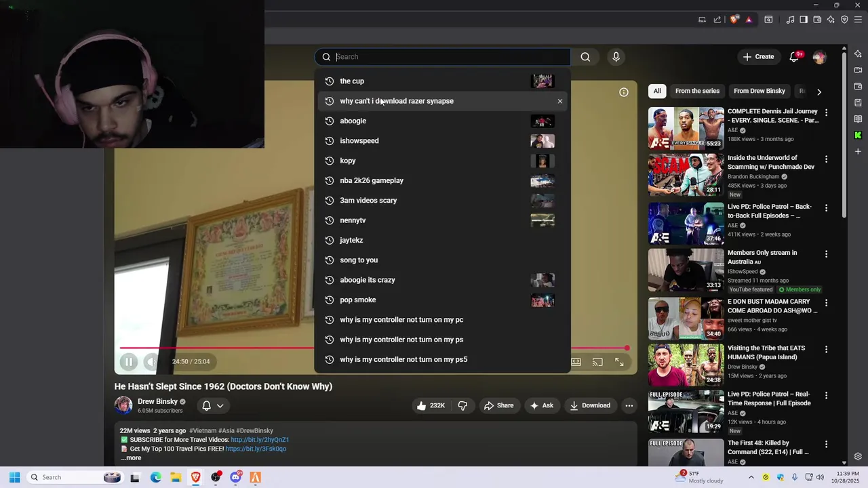Viewport: 868px width, 488px height.
Task: Click the video progress bar scrubber
Action: tap(627, 348)
